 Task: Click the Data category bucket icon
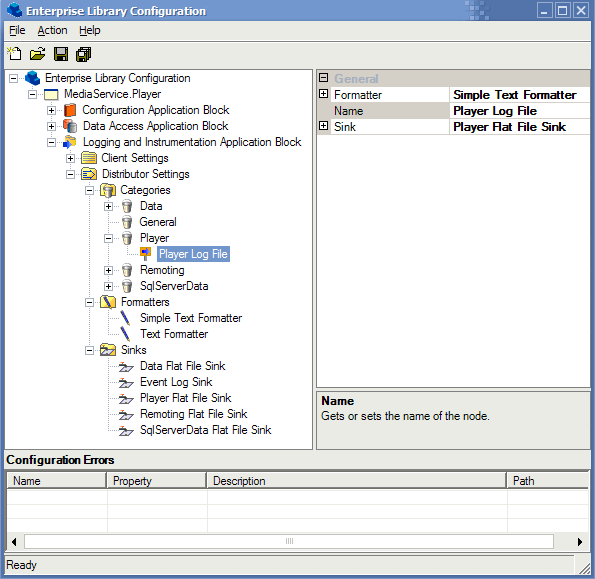[127, 206]
